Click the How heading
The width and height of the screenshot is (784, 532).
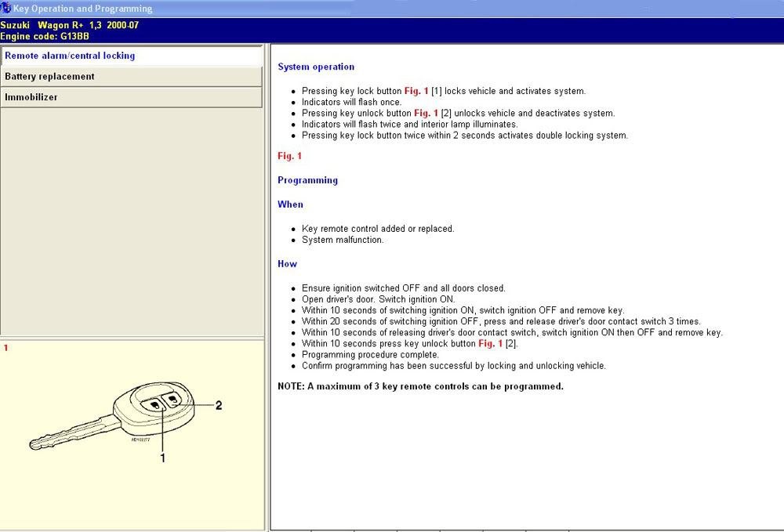287,264
